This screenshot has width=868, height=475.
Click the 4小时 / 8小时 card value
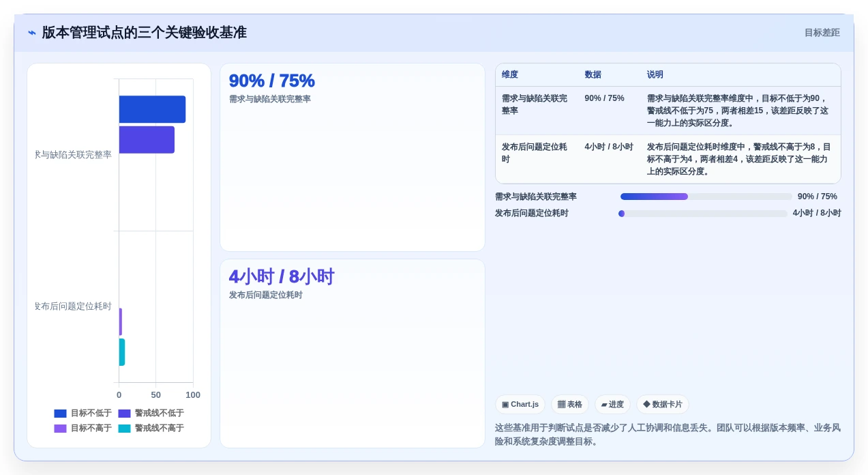282,276
